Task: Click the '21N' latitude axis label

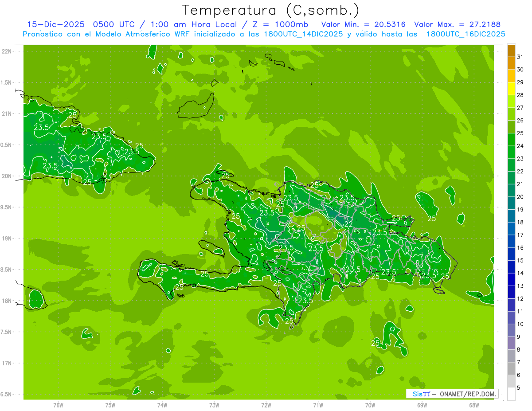Action: tap(7, 114)
